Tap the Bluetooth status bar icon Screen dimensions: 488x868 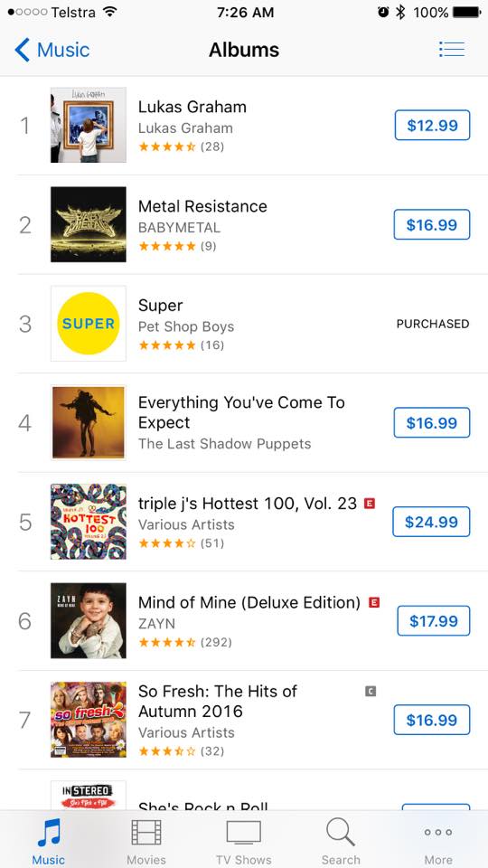[x=400, y=12]
